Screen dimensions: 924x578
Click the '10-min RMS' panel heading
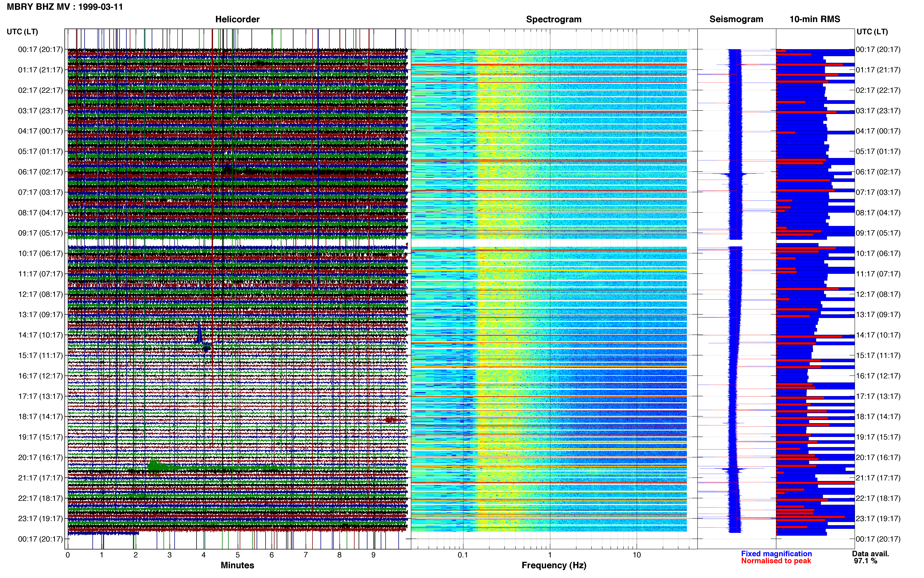pyautogui.click(x=815, y=19)
